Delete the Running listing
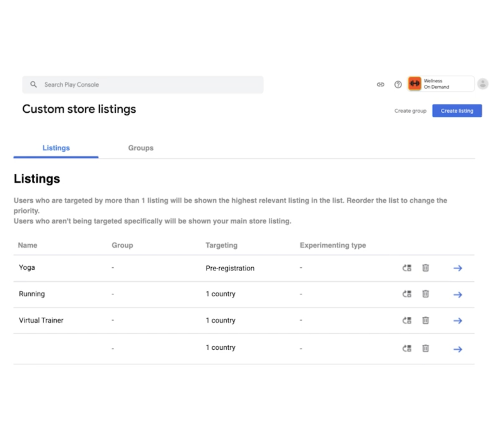Screen dimensions: 497x448 click(426, 294)
